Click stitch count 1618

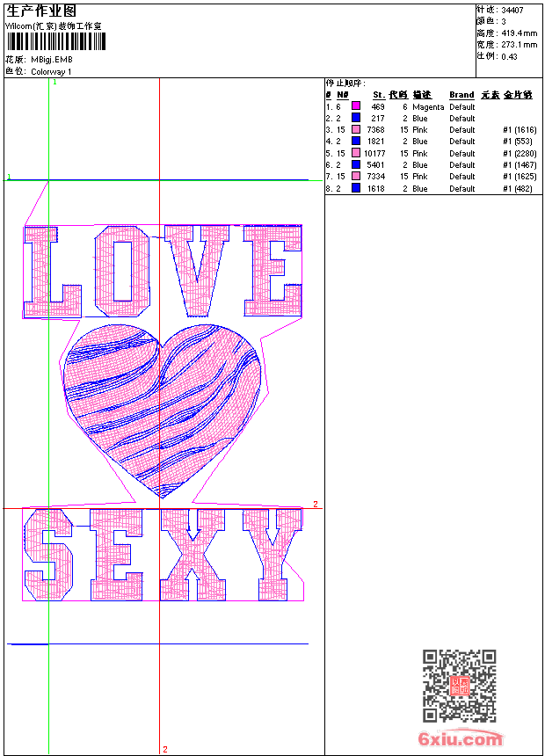pos(375,189)
